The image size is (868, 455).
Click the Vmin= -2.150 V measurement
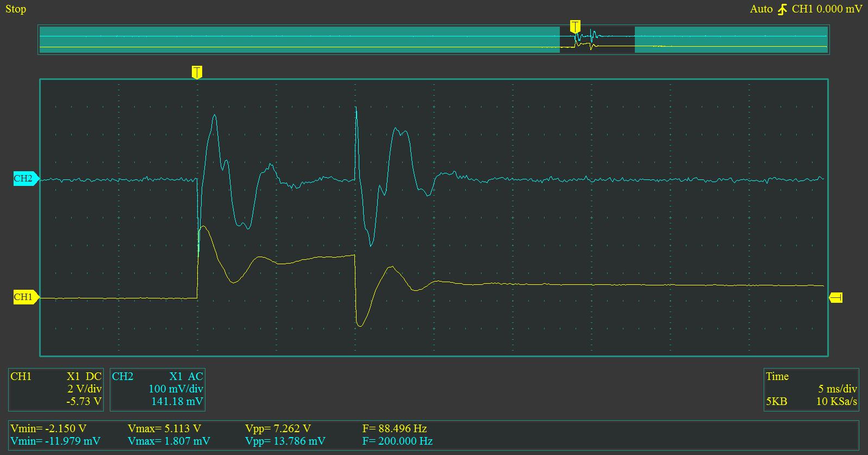coord(48,428)
